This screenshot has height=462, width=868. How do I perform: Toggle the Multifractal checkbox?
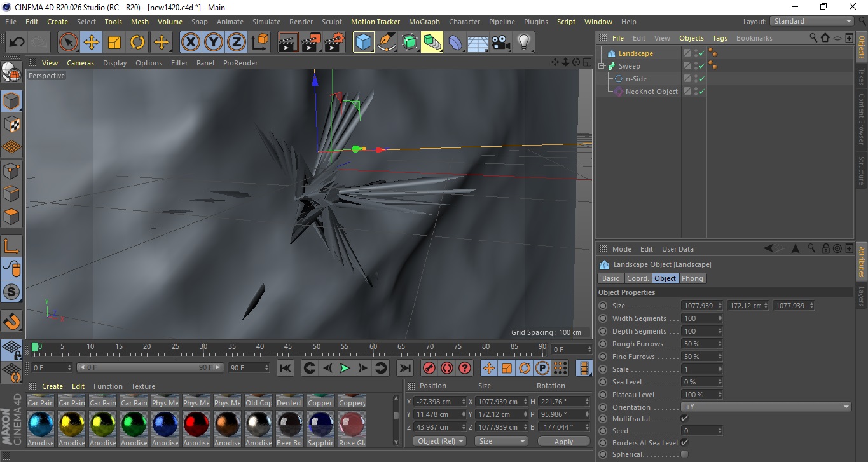pyautogui.click(x=684, y=419)
